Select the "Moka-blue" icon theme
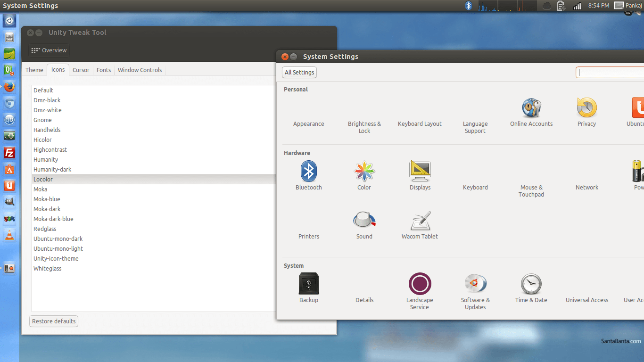644x362 pixels. 154,199
